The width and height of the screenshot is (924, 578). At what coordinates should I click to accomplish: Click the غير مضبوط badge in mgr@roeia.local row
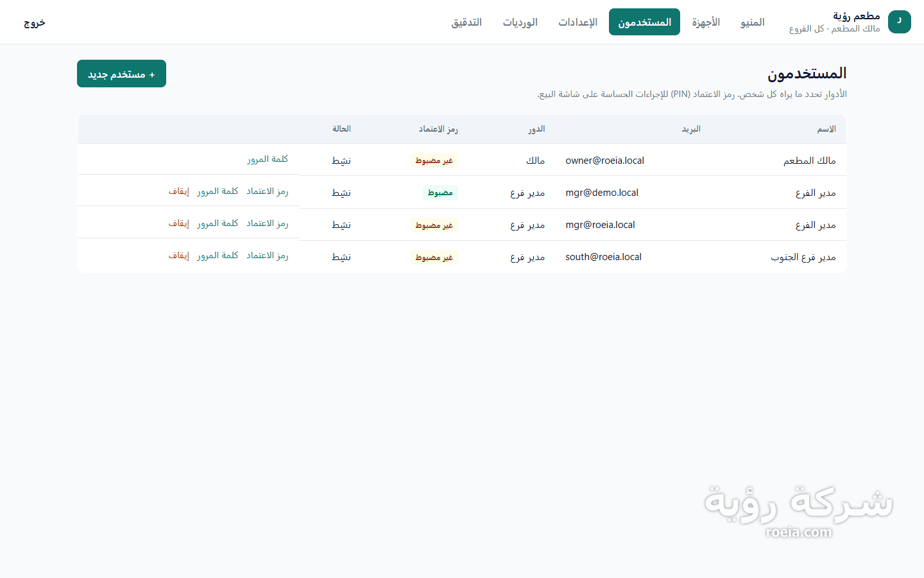click(434, 225)
